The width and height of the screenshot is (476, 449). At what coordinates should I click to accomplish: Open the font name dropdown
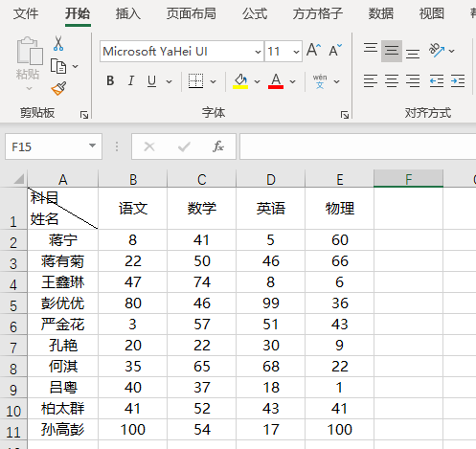click(258, 52)
